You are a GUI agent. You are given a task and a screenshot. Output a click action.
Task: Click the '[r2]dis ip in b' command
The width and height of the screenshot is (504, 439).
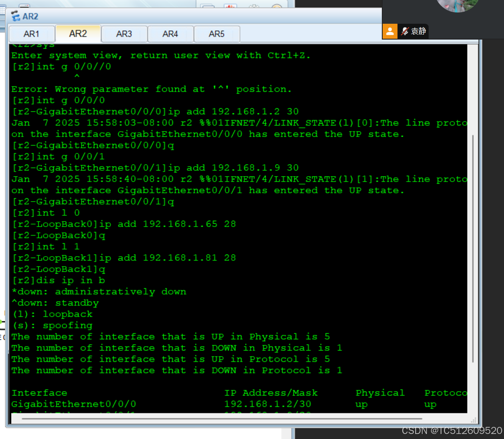pyautogui.click(x=58, y=280)
